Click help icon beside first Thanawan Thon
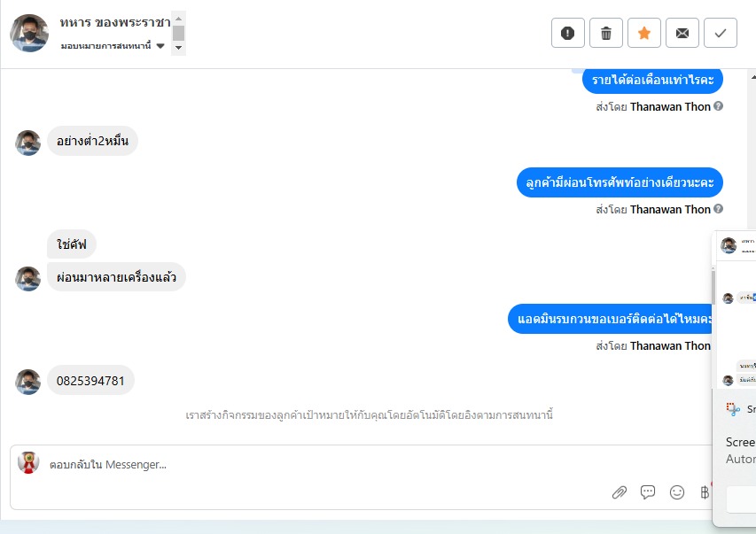 (718, 106)
